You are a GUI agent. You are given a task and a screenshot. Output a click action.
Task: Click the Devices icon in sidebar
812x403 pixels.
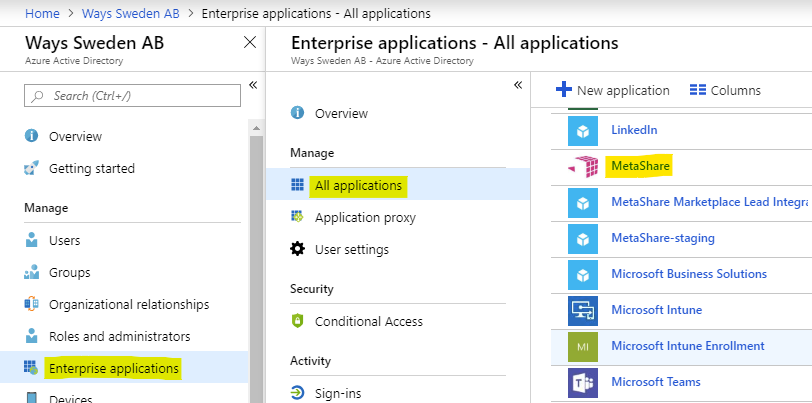[x=31, y=398]
